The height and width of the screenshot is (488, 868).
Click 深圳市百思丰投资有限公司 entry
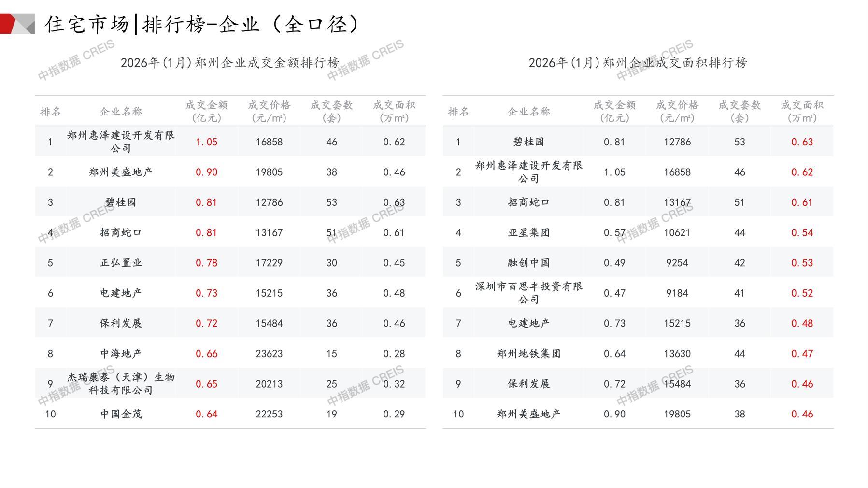click(529, 293)
